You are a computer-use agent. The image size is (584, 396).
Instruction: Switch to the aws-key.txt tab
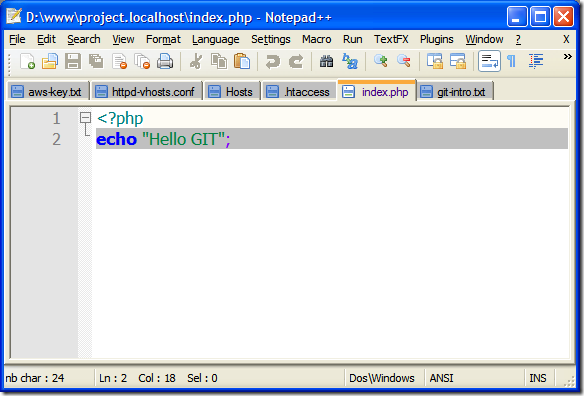tap(48, 92)
